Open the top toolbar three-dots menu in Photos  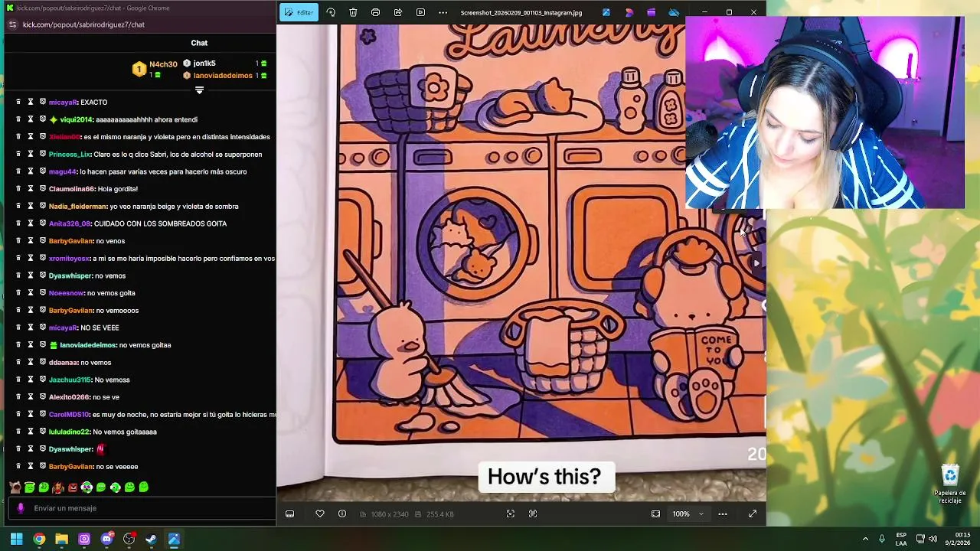click(x=443, y=12)
